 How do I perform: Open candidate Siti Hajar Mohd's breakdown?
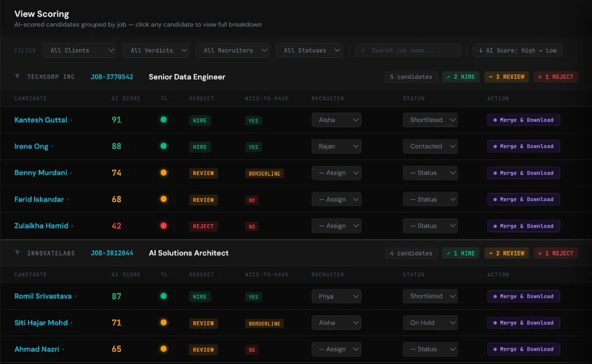41,323
